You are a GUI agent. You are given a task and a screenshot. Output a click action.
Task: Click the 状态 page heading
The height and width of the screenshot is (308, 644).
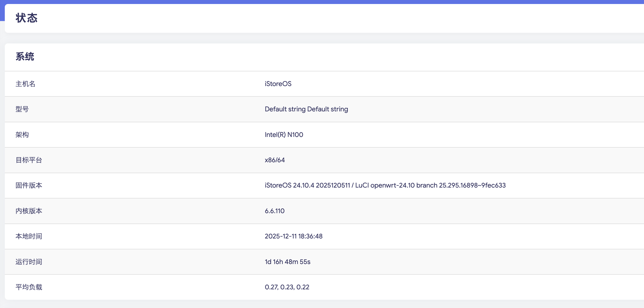click(x=26, y=18)
